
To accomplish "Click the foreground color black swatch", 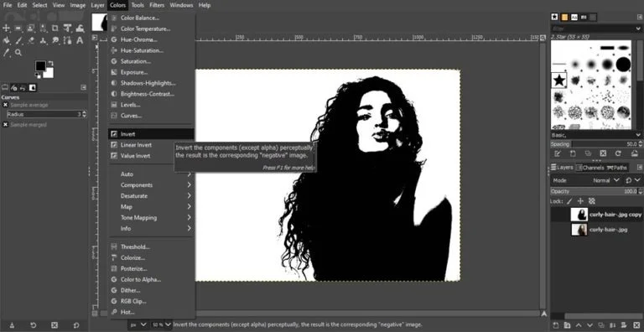I will (x=40, y=65).
